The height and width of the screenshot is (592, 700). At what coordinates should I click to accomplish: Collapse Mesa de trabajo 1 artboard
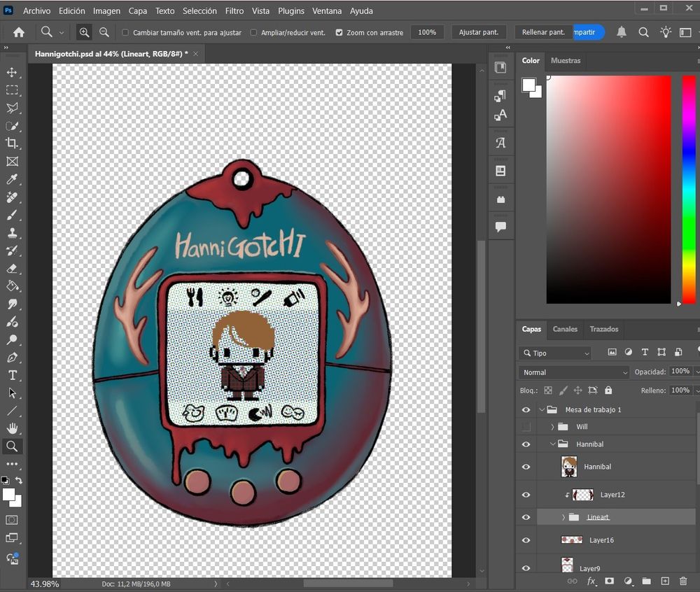(x=542, y=409)
